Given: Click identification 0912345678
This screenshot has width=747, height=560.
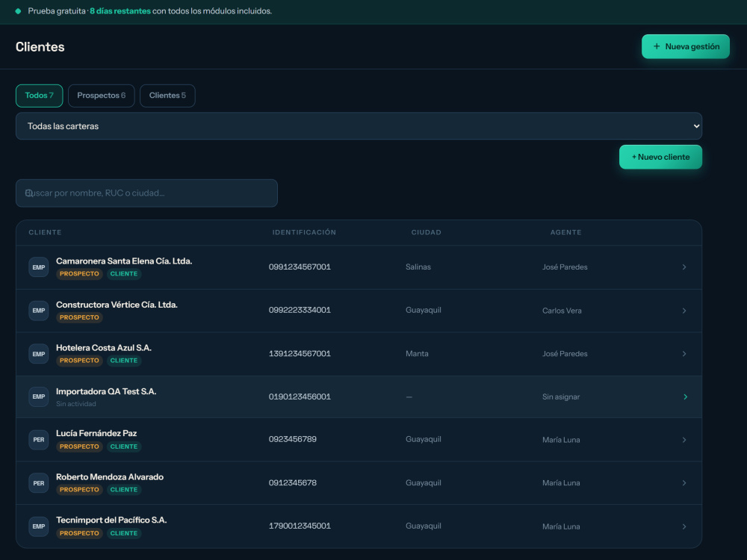Looking at the screenshot, I should pos(293,483).
